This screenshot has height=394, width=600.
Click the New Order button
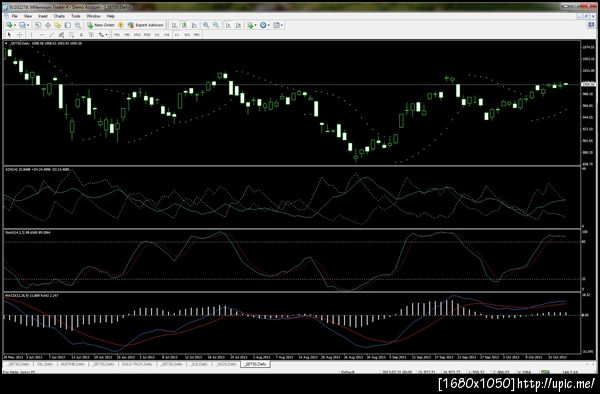101,25
